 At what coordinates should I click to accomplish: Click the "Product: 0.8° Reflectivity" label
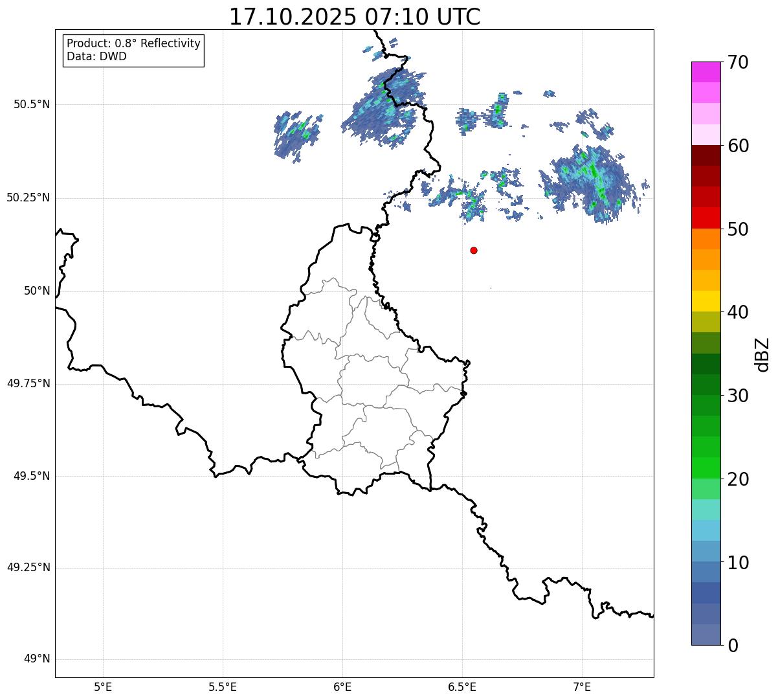tap(134, 43)
